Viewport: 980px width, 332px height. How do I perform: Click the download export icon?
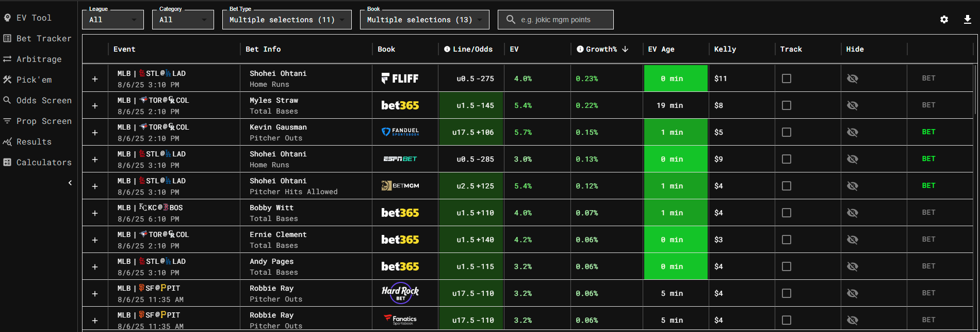tap(967, 20)
